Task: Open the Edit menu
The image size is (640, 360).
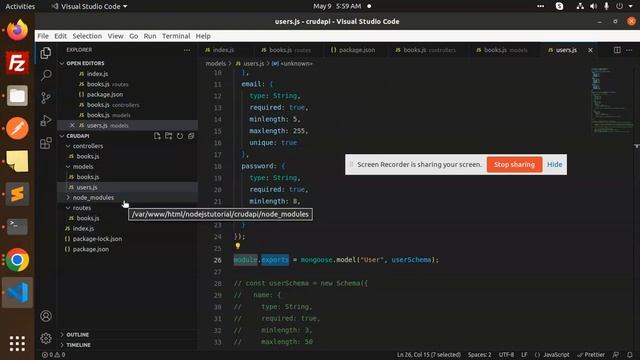Action: pos(60,36)
